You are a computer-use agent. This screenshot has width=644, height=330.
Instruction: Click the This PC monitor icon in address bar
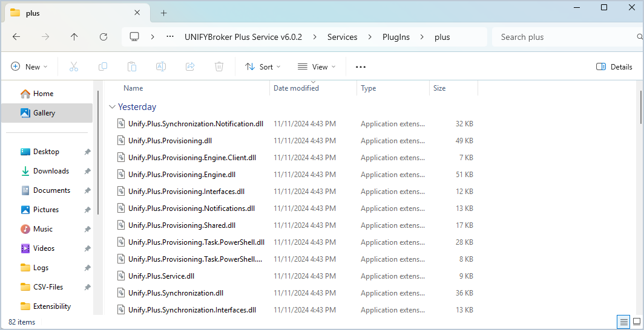(134, 37)
